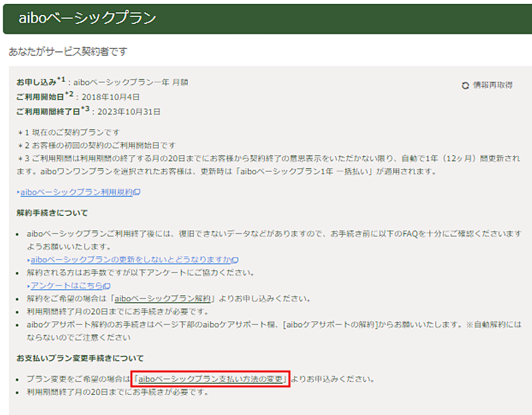Click external-link icon next to アンケートはこちら
This screenshot has width=532, height=415.
point(107,286)
